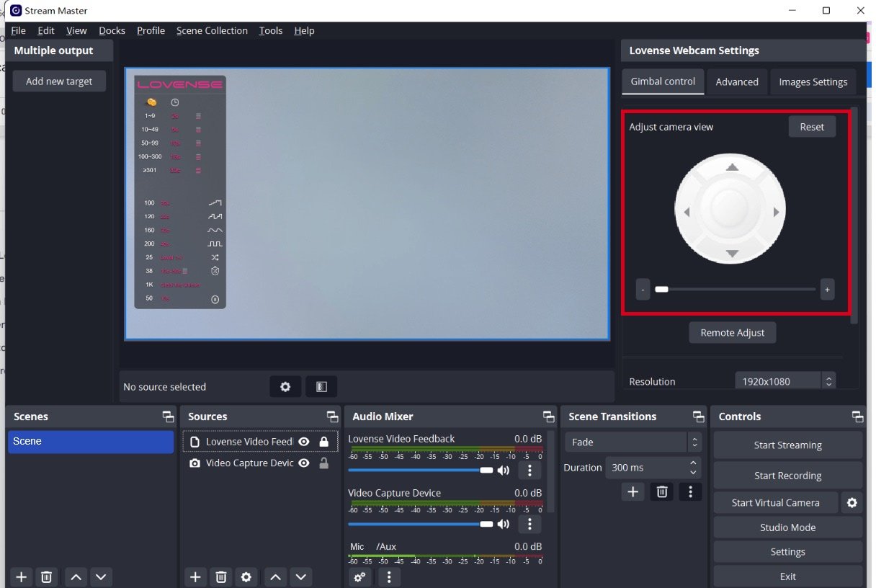Open the Edit menu

click(x=46, y=30)
